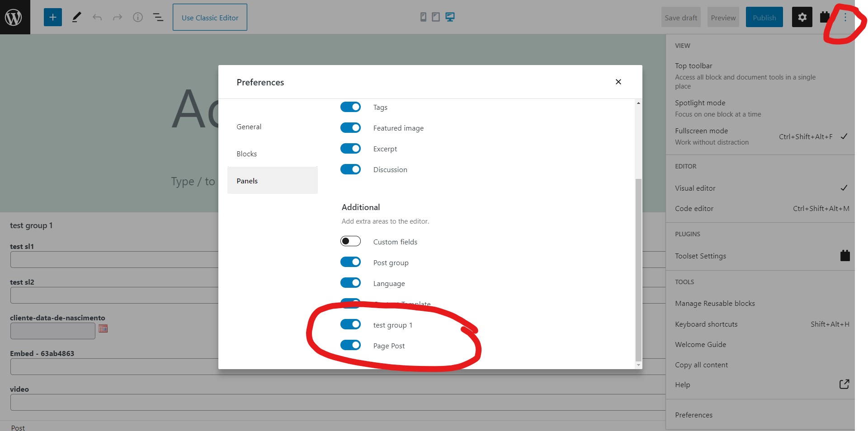Disable the Page Post toggle
Screen dimensions: 868x431
[x=350, y=345]
